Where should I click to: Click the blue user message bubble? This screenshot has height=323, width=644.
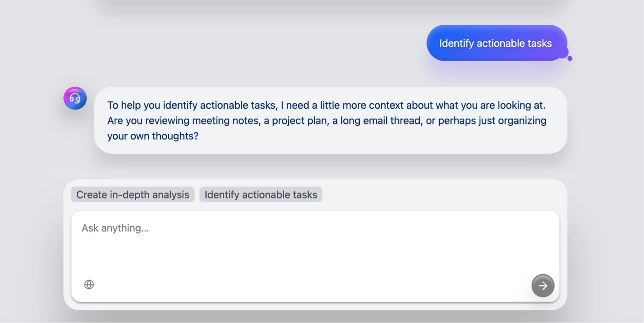pyautogui.click(x=496, y=43)
